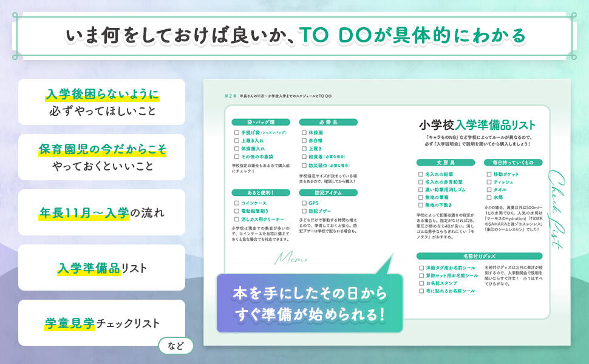Tick the 防犯ブザー checkbox
Screen dimensions: 589x364
pos(304,211)
